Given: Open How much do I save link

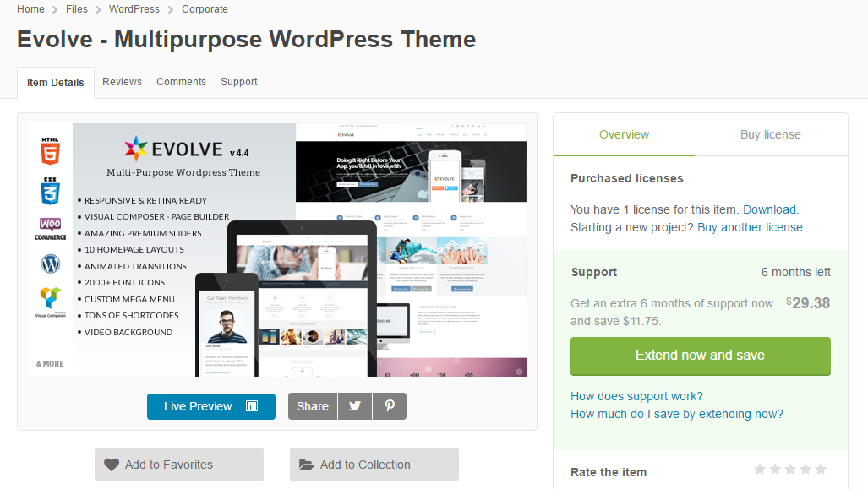Looking at the screenshot, I should click(677, 414).
